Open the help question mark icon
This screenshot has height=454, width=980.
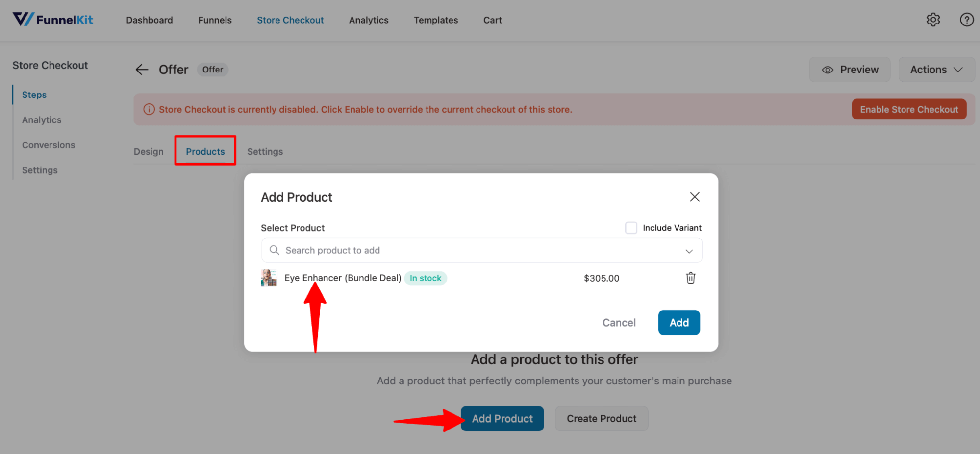(966, 20)
